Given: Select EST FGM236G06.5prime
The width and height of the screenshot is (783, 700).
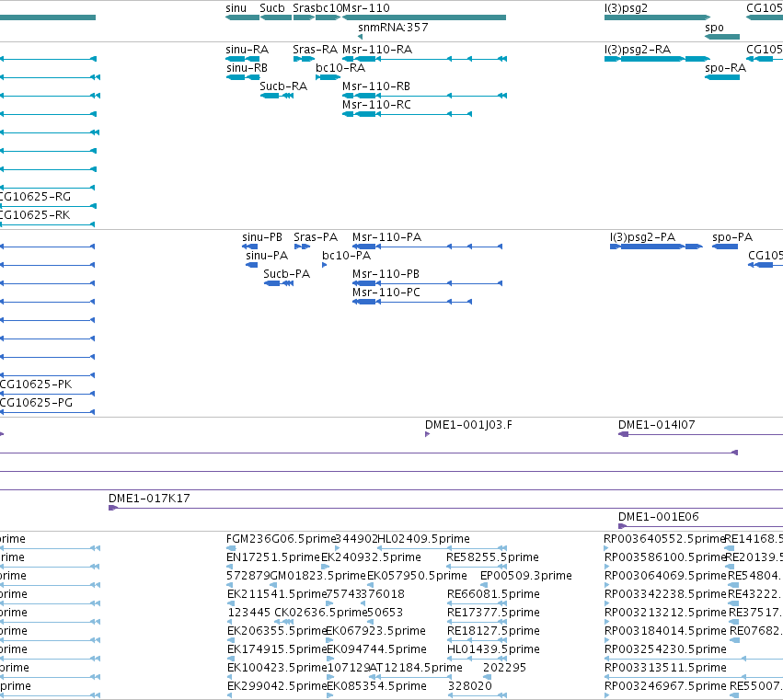Looking at the screenshot, I should 281,539.
